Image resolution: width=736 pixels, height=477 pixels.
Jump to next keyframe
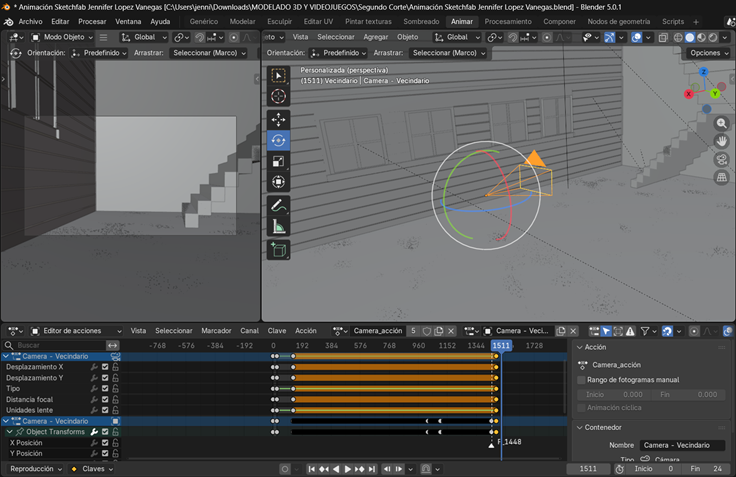(x=360, y=469)
